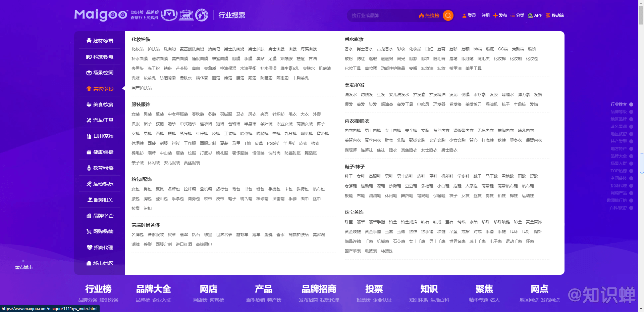Click the 登录 login user icon

coord(464,15)
